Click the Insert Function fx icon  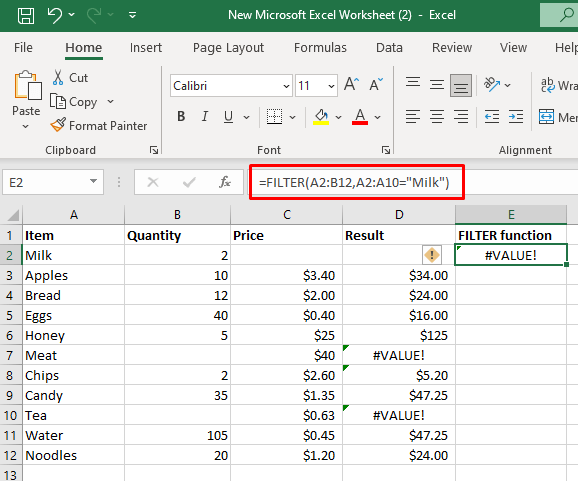224,182
